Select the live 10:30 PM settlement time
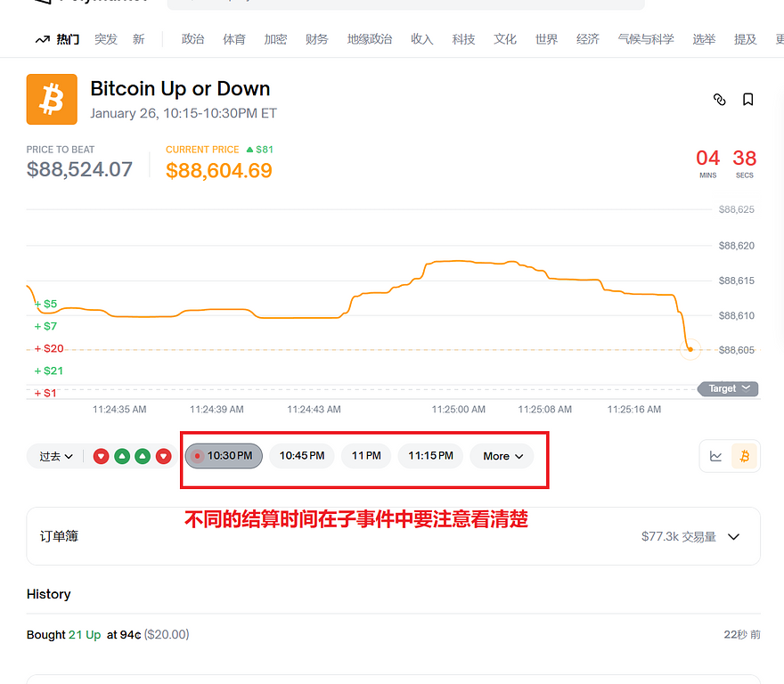This screenshot has width=784, height=684. click(x=224, y=456)
